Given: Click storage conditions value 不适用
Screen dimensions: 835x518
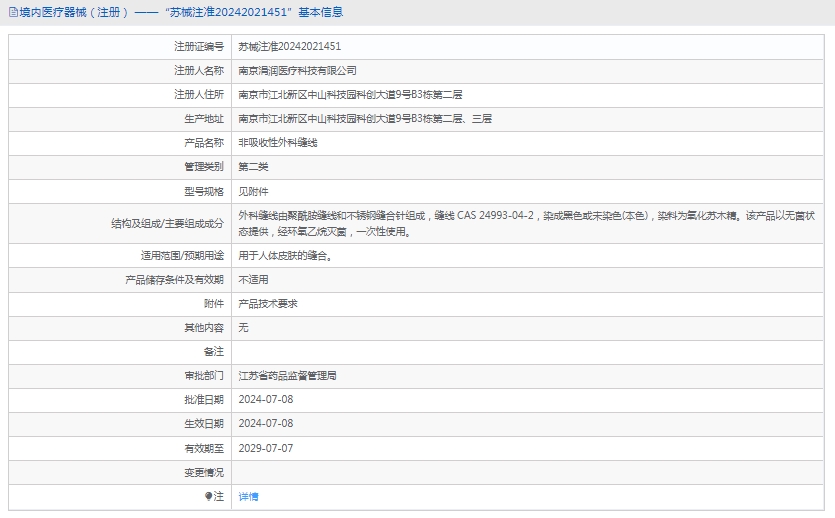Looking at the screenshot, I should click(x=253, y=280).
